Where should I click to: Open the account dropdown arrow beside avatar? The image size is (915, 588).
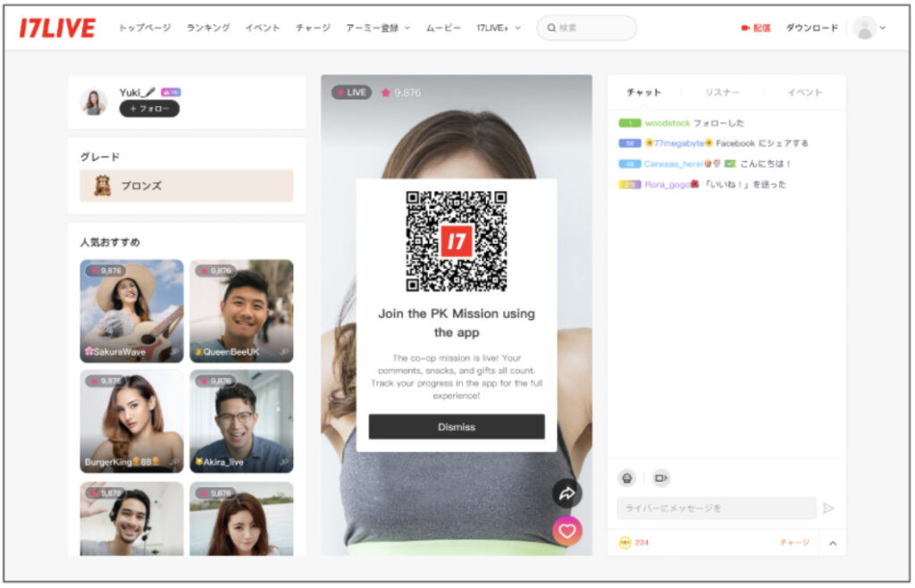click(883, 28)
